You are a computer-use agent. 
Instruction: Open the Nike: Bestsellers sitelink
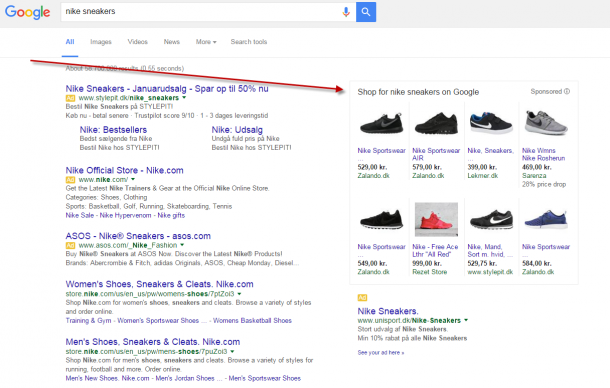point(113,130)
